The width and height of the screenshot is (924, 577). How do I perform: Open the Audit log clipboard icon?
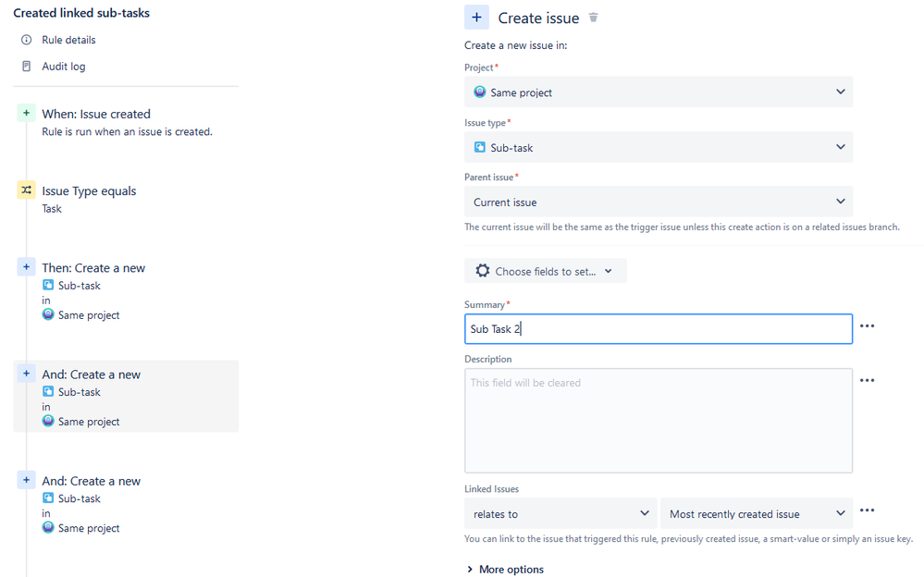point(27,67)
